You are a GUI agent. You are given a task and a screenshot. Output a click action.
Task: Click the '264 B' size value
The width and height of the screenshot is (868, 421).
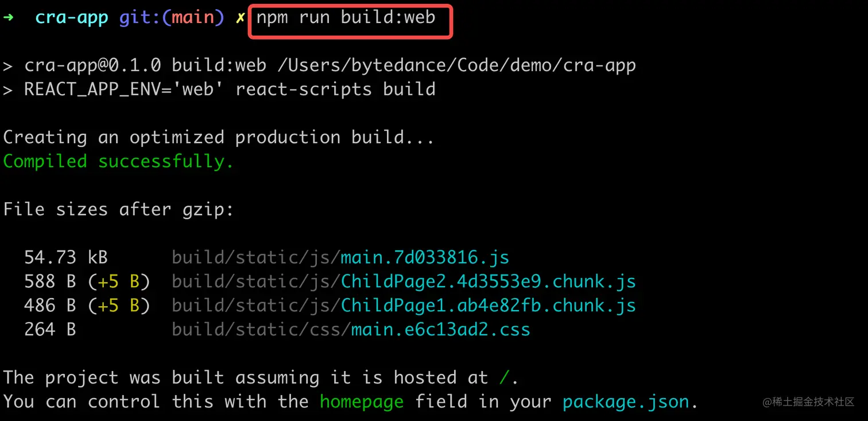[x=50, y=330]
